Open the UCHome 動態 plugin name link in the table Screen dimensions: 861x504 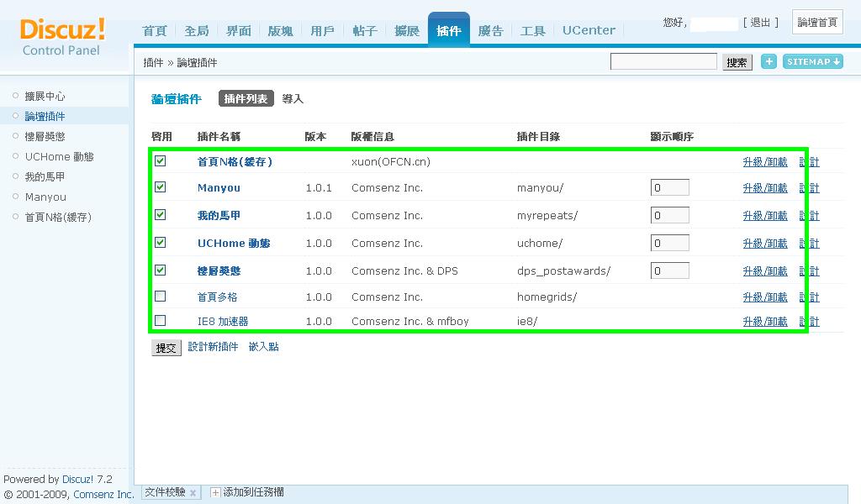click(234, 243)
